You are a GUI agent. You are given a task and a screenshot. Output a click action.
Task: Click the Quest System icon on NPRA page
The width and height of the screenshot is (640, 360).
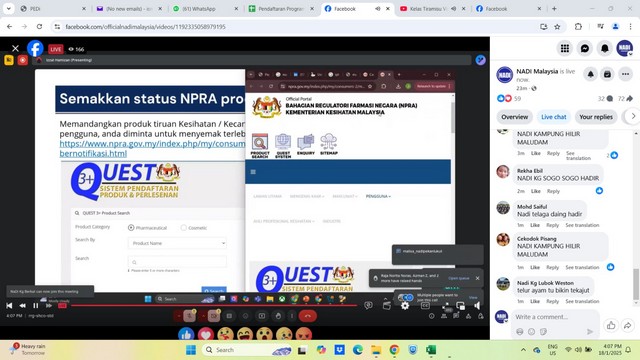pyautogui.click(x=283, y=145)
